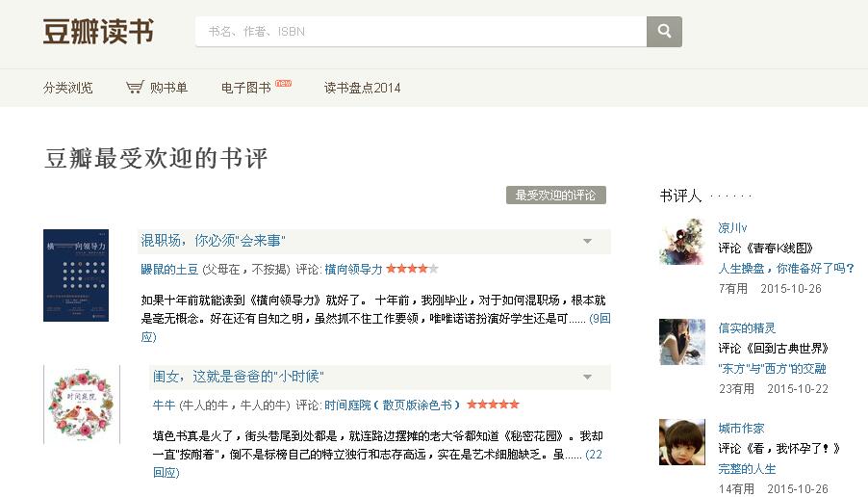Open the (9回应) replies link

[600, 319]
